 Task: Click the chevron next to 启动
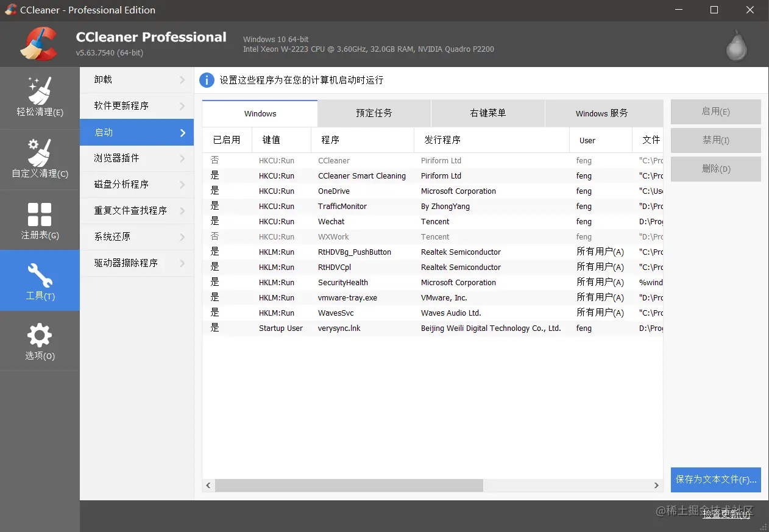pos(182,133)
